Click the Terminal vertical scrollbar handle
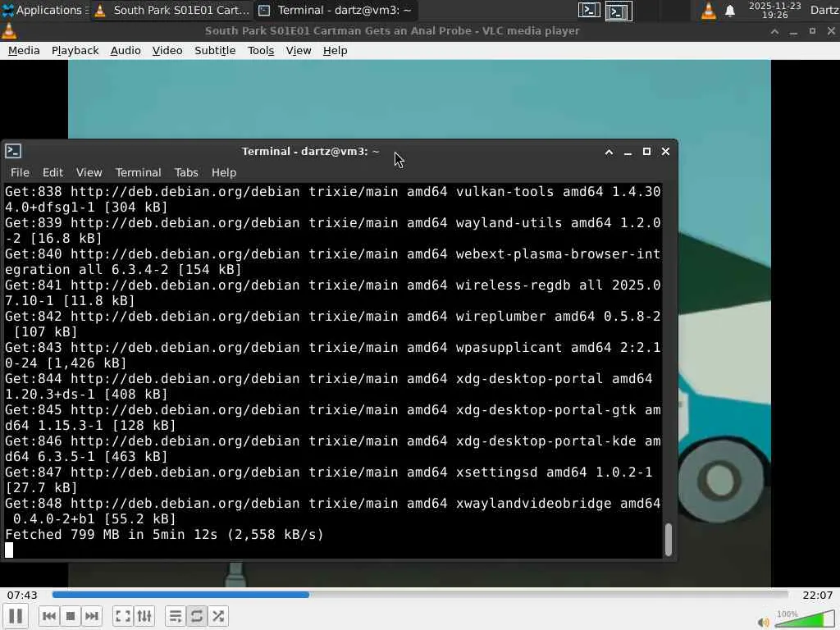 (x=668, y=540)
